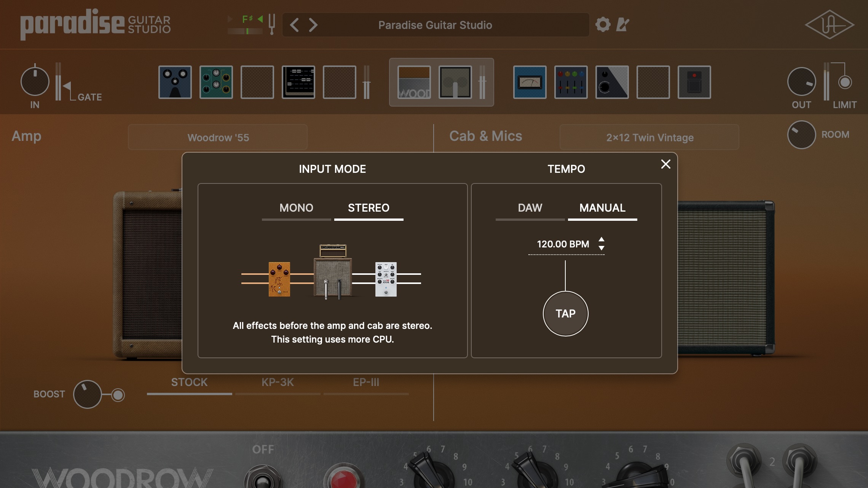The height and width of the screenshot is (488, 868).
Task: Open the green four-knob pedal effect
Action: coord(216,82)
